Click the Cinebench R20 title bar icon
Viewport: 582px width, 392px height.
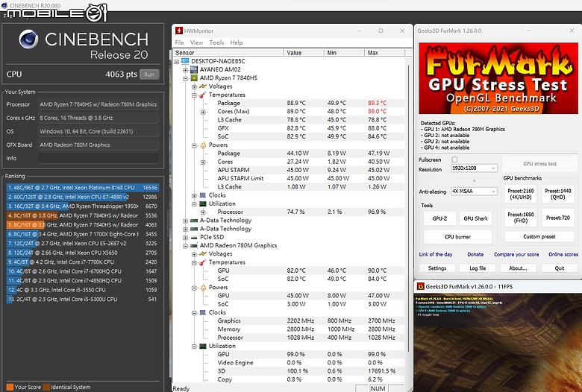click(x=4, y=5)
